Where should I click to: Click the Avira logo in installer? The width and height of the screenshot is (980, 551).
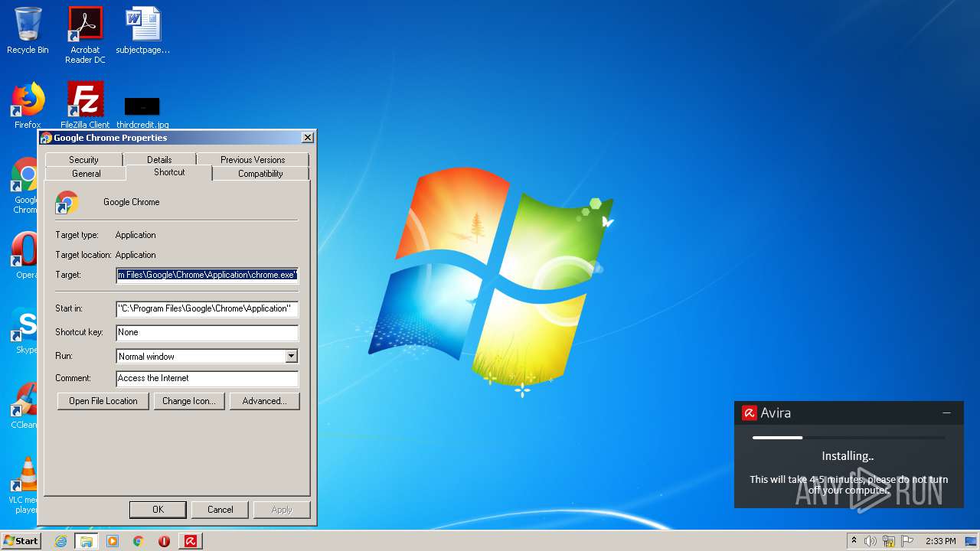click(x=749, y=413)
